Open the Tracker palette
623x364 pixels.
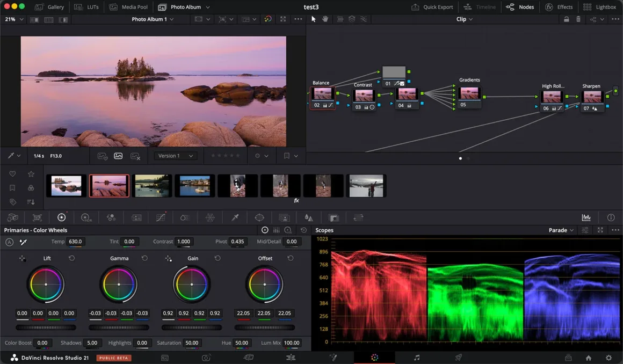point(284,217)
